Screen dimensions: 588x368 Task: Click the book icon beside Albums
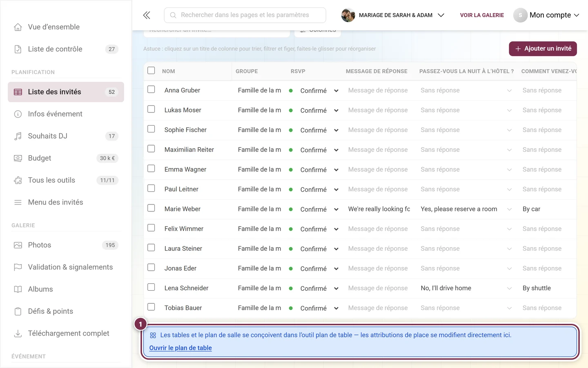point(18,289)
